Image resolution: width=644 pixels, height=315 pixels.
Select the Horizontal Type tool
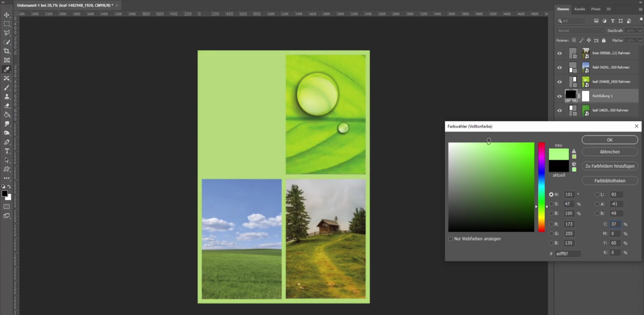tap(7, 151)
